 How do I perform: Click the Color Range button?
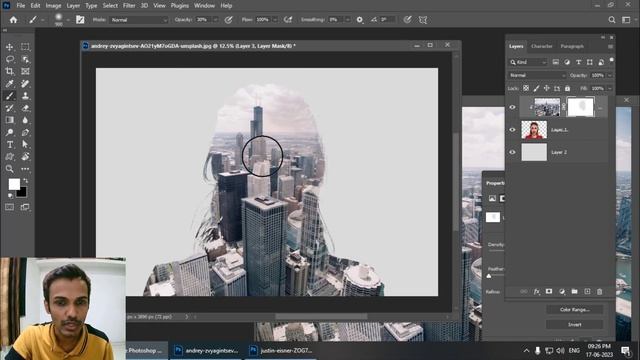coord(574,309)
